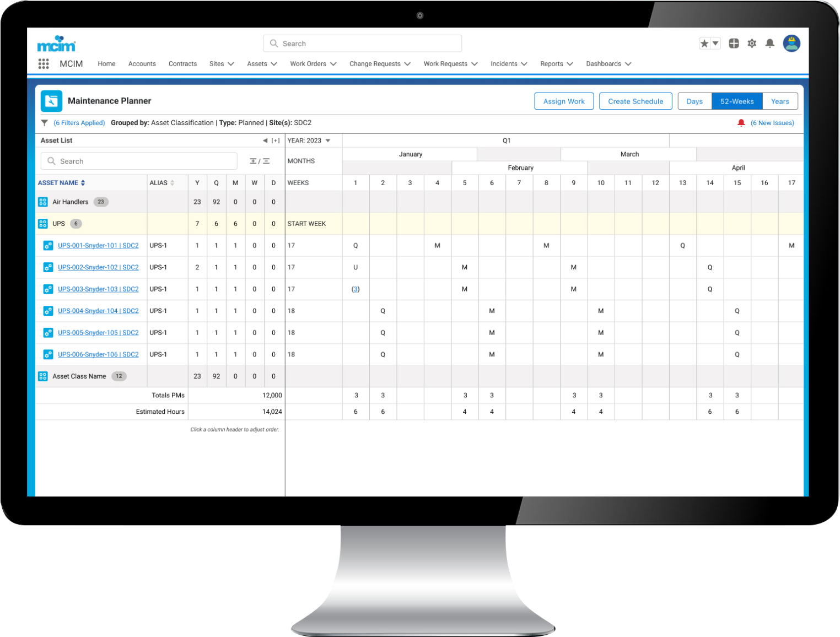Collapse the asset list panel arrow
This screenshot has height=637, width=840.
(x=265, y=141)
